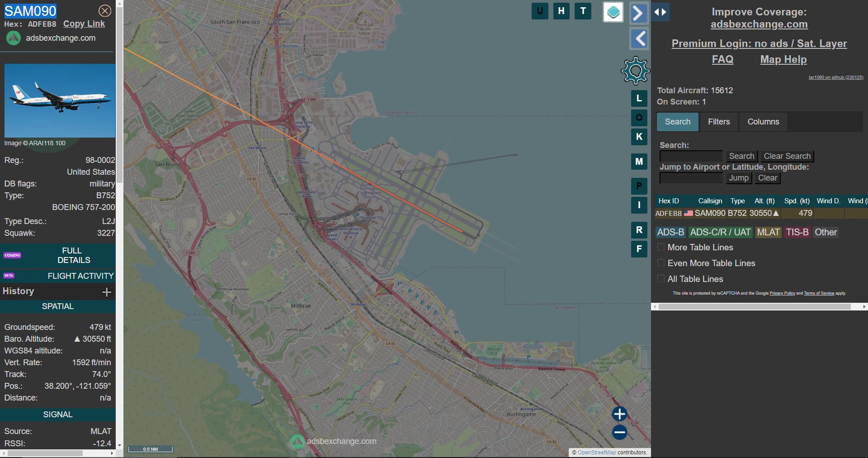The height and width of the screenshot is (458, 868).
Task: Click the Copy Link link
Action: [x=84, y=24]
